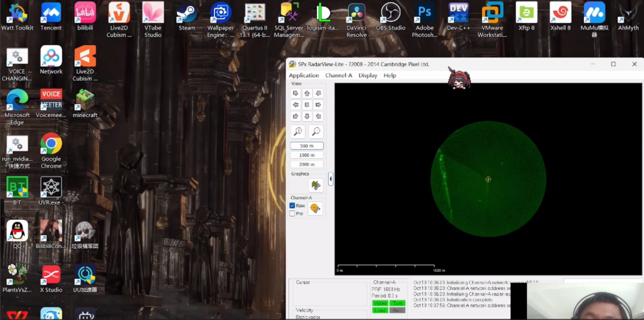644x320 pixels.
Task: Open MuMu模拟器 desktop shortcut
Action: [594, 20]
